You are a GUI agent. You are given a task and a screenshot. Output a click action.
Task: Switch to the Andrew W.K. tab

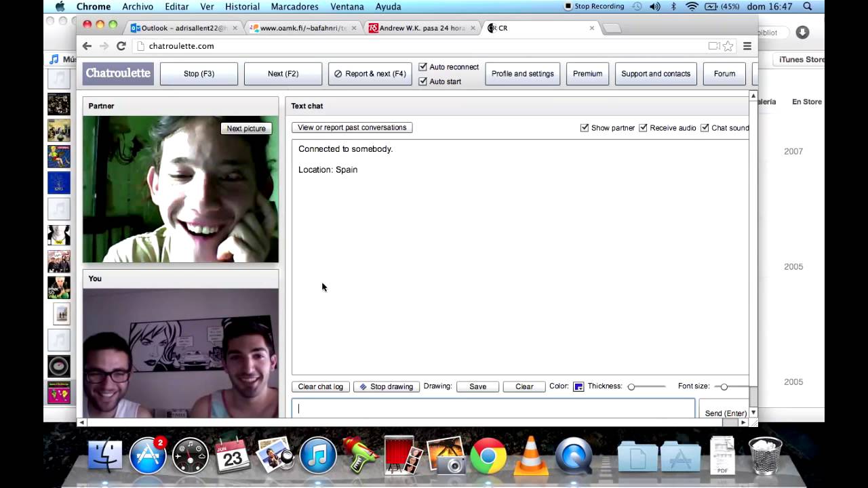[421, 28]
